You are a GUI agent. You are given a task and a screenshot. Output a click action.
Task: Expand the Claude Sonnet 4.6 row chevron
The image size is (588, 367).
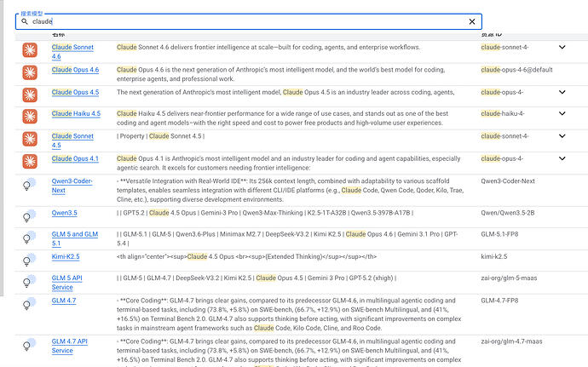(x=562, y=47)
